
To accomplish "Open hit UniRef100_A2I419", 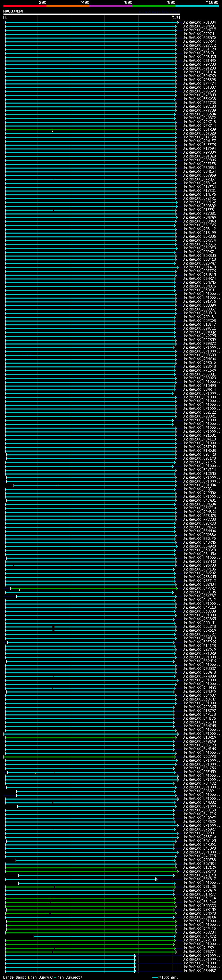I will coord(199,267).
